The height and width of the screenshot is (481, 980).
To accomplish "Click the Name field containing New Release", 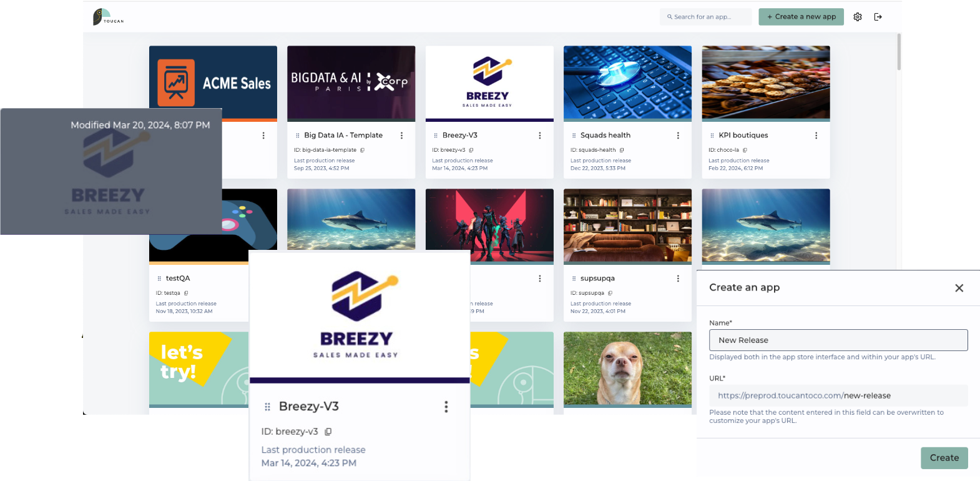I will click(838, 340).
